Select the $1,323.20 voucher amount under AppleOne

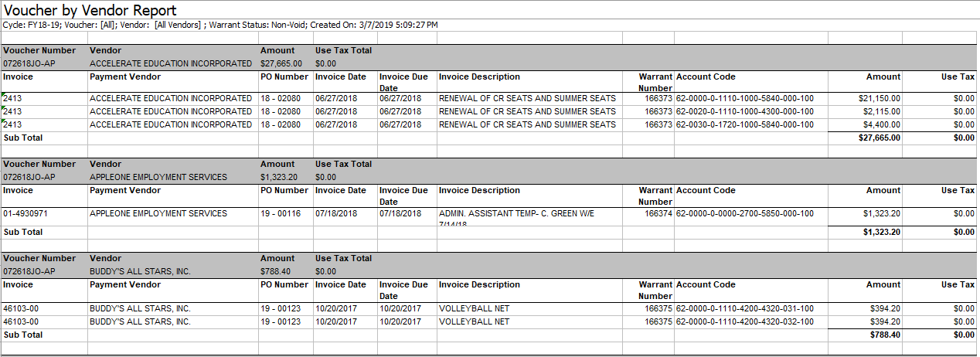pos(277,177)
